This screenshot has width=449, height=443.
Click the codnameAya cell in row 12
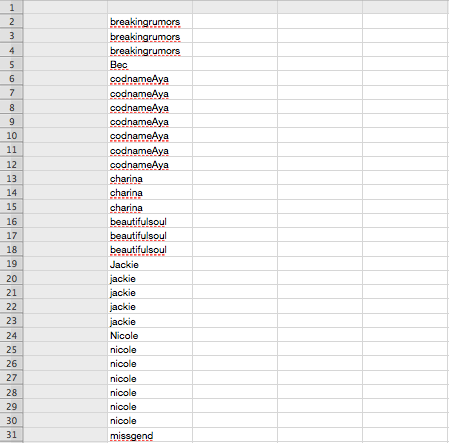[x=150, y=164]
